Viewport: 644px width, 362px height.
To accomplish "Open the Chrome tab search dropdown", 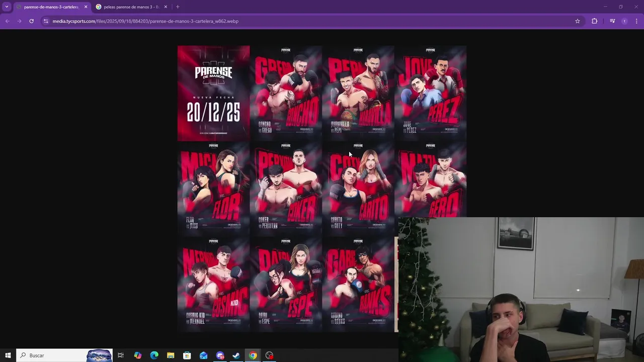I will point(7,7).
